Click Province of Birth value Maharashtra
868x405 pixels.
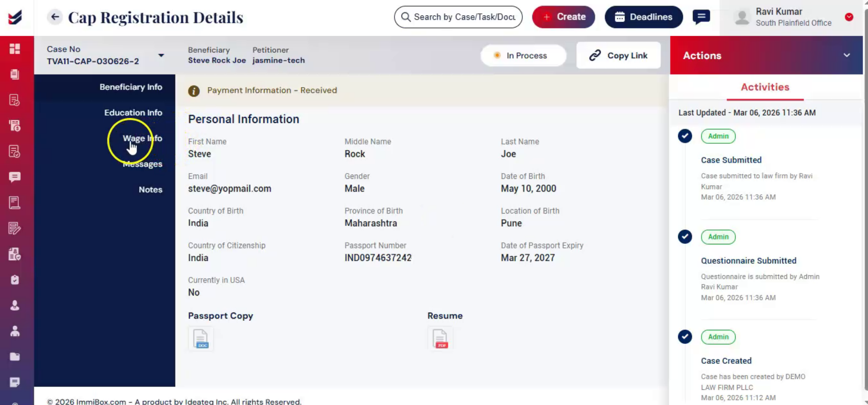371,223
